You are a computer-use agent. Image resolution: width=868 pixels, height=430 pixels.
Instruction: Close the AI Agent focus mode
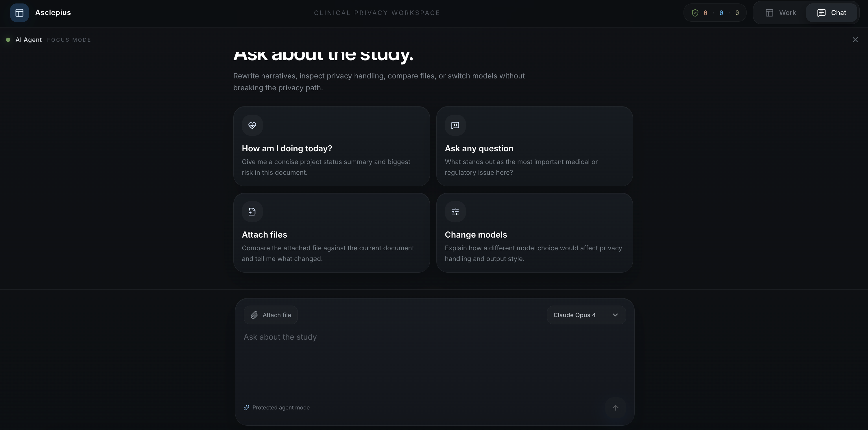tap(855, 40)
